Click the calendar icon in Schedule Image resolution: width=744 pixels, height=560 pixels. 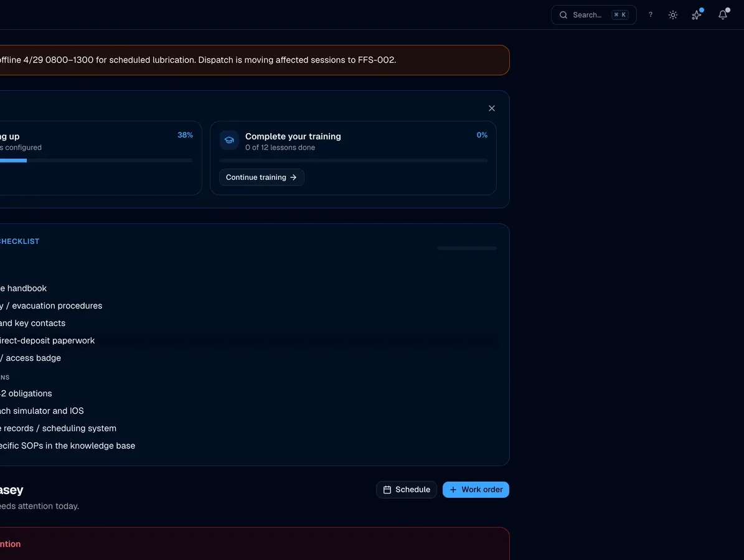[x=387, y=490]
